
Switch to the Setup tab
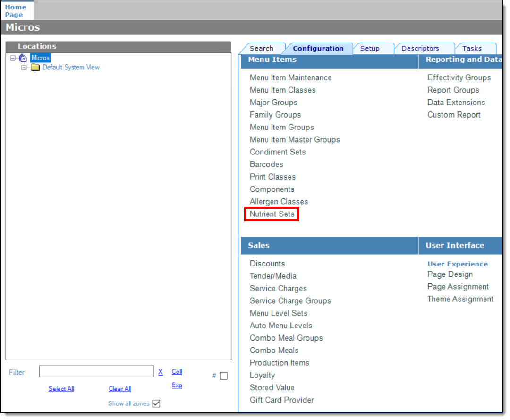[x=370, y=49]
